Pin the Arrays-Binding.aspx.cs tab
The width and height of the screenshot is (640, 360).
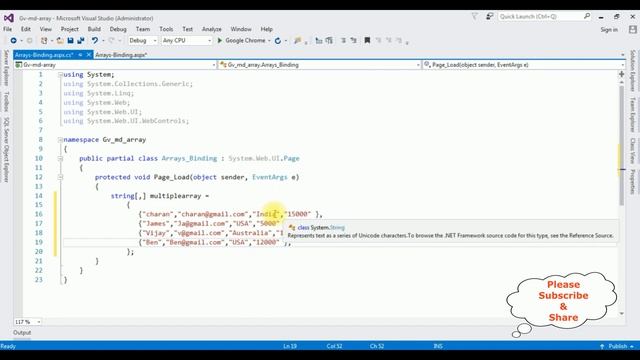80,55
